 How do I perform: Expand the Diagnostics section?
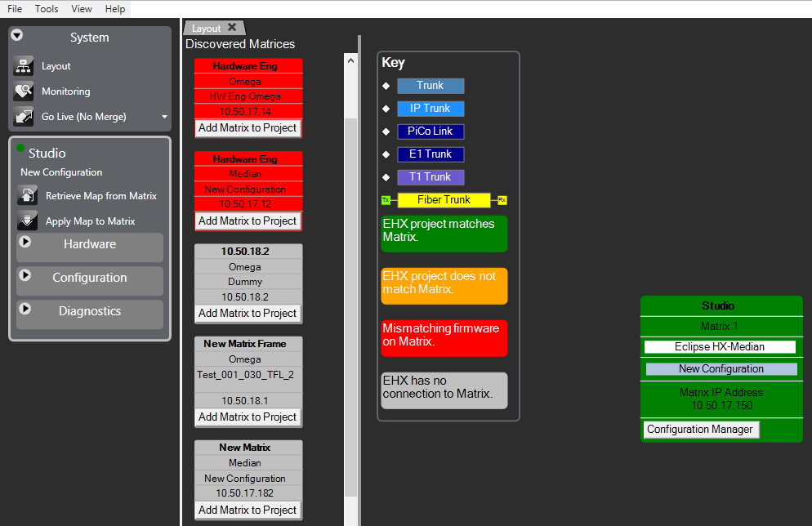[x=25, y=310]
